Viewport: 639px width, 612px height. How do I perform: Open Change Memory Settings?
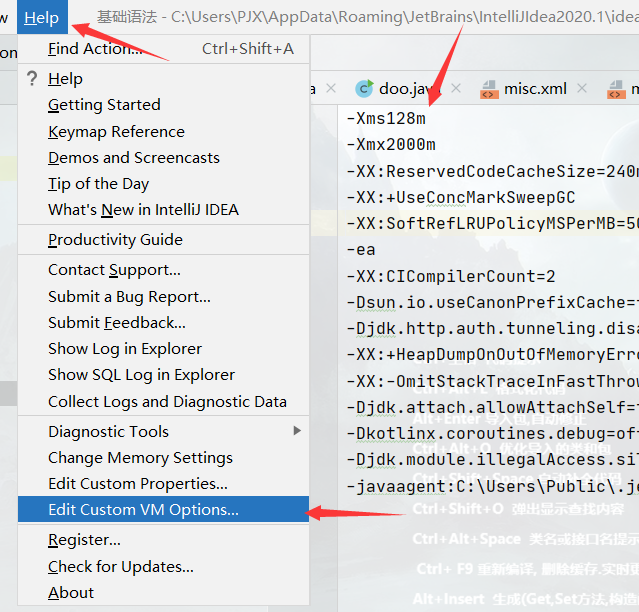[163, 458]
